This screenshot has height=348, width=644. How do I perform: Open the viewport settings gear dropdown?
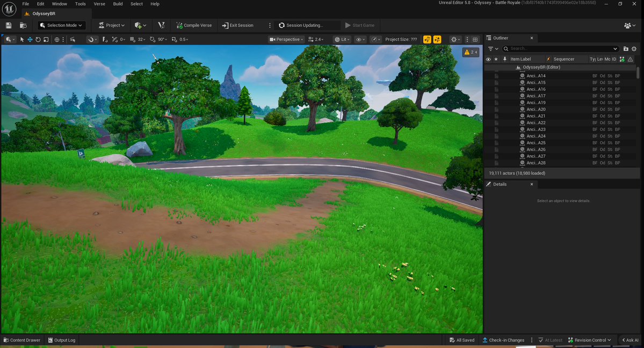pyautogui.click(x=455, y=39)
